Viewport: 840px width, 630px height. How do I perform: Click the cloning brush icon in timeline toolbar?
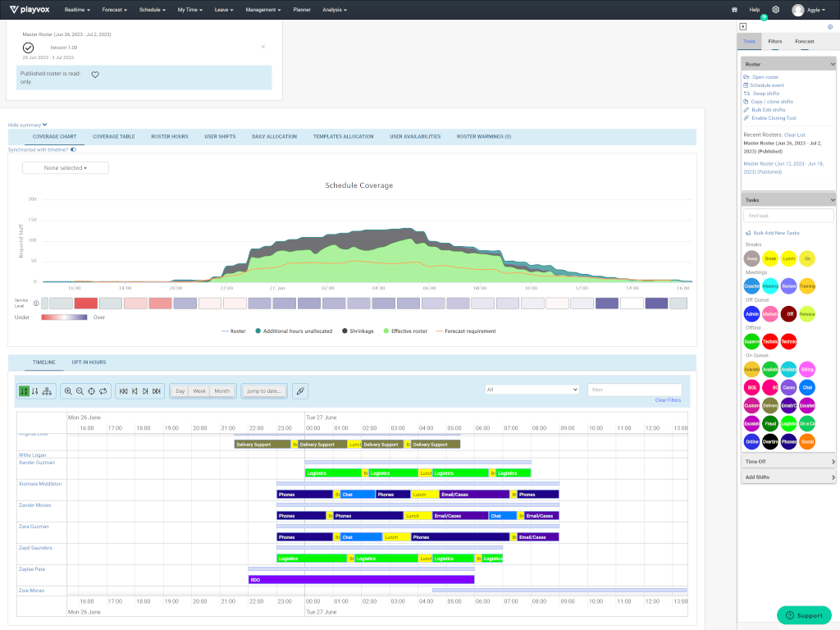point(300,391)
